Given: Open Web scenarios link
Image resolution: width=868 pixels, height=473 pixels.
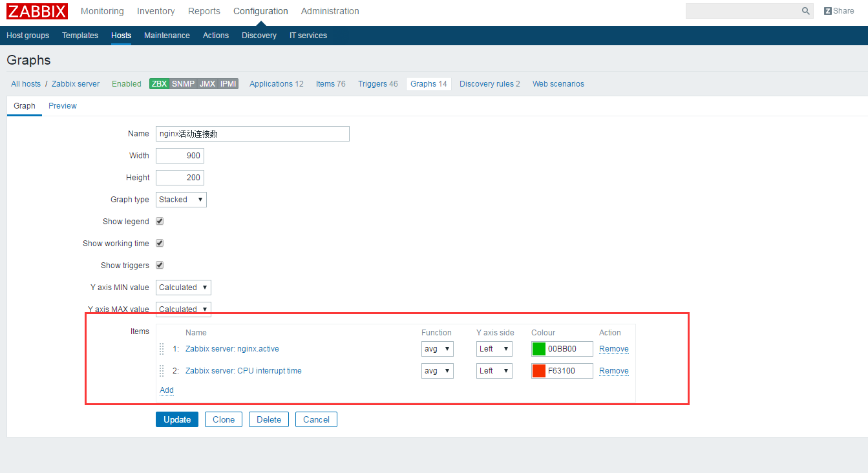Looking at the screenshot, I should pos(558,84).
